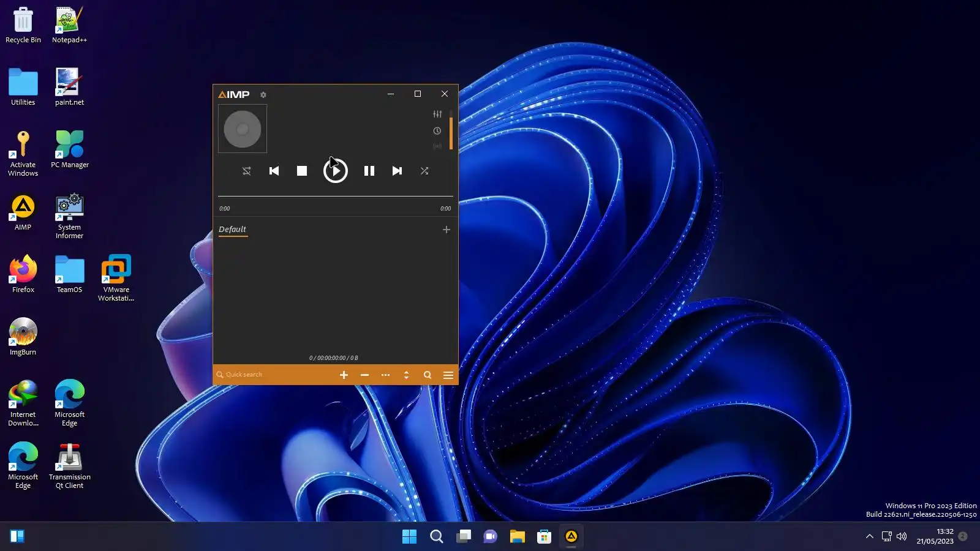Select the Notepad++ desktop shortcut
The image size is (980, 551).
pyautogui.click(x=69, y=25)
